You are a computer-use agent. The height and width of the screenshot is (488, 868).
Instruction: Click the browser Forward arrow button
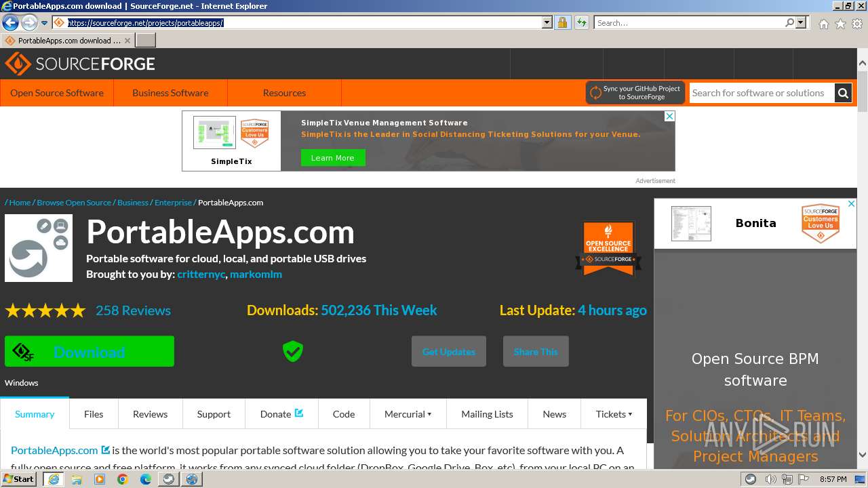(29, 23)
